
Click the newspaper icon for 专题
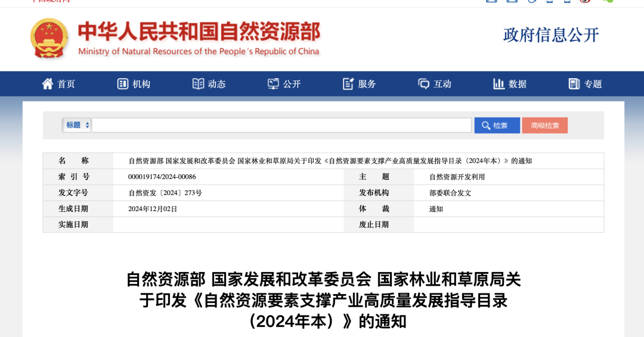pyautogui.click(x=574, y=84)
